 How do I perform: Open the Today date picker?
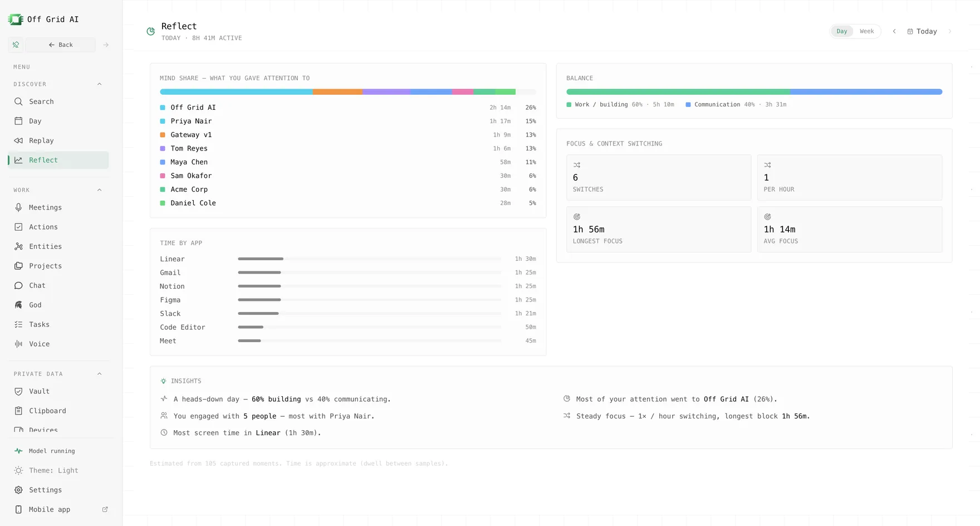point(922,31)
